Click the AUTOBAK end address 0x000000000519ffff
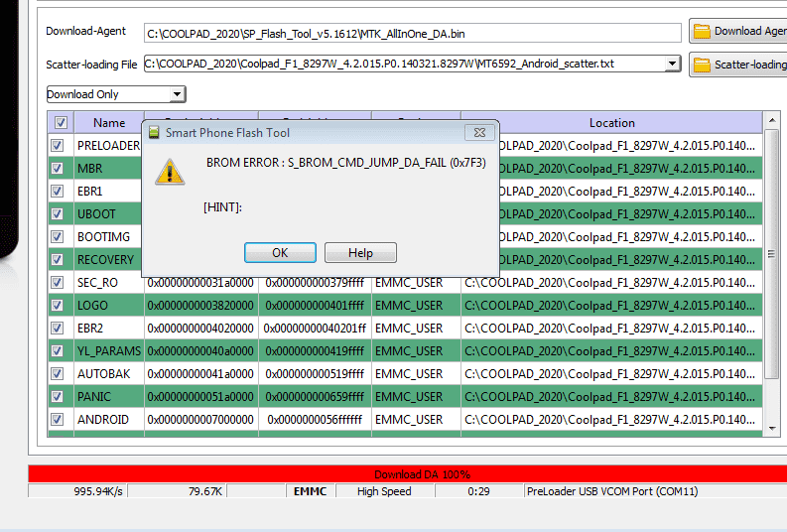787x532 pixels. pyautogui.click(x=315, y=374)
